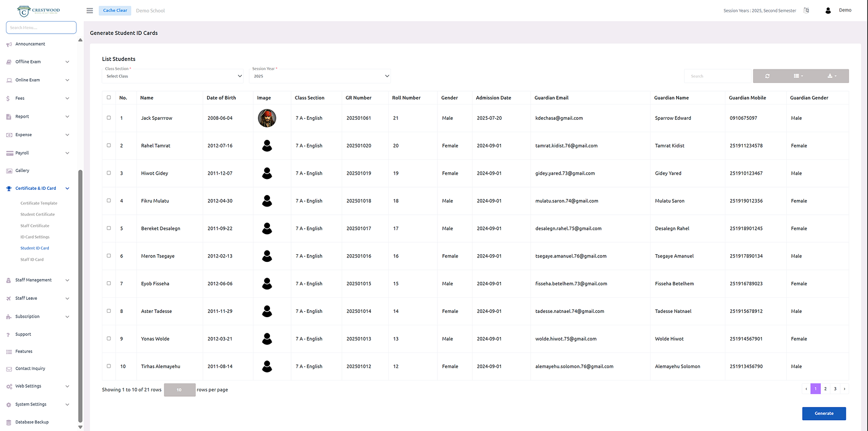The width and height of the screenshot is (868, 431).
Task: Select all students with header checkbox
Action: point(109,98)
